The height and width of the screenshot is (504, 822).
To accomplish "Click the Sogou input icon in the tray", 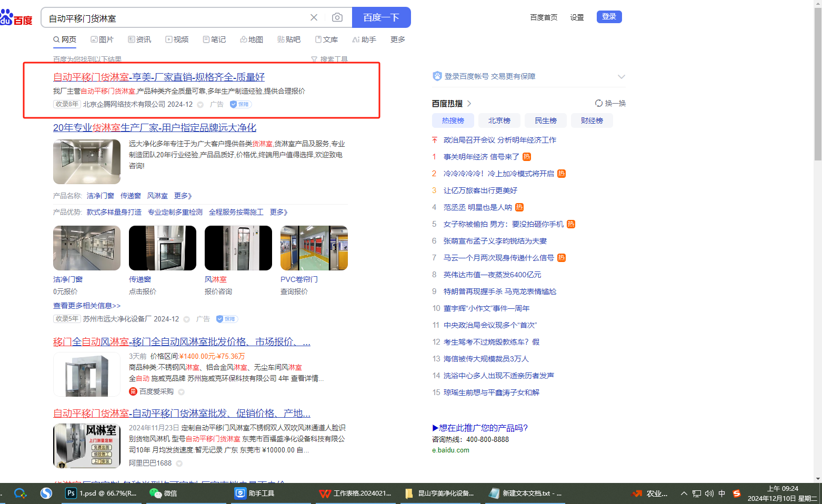I will click(x=737, y=493).
